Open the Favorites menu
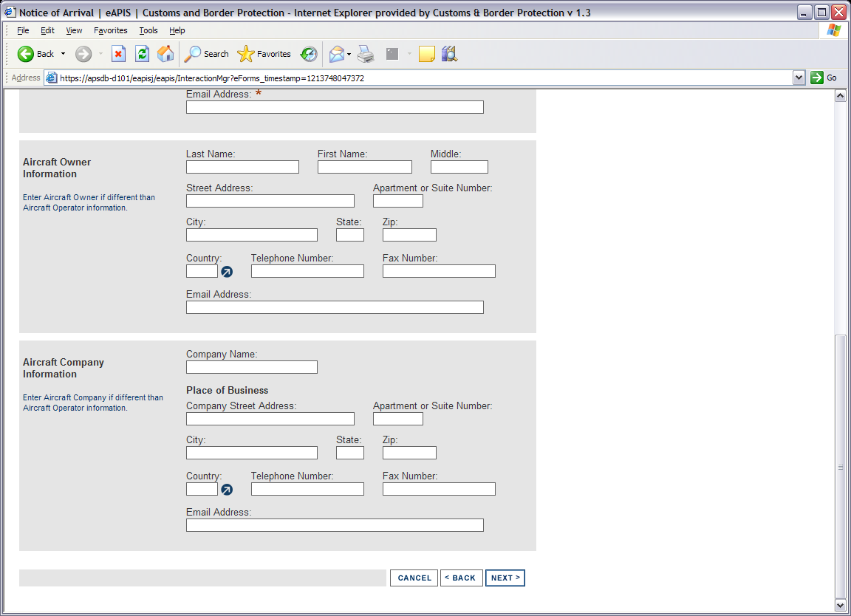Image resolution: width=851 pixels, height=616 pixels. coord(110,30)
